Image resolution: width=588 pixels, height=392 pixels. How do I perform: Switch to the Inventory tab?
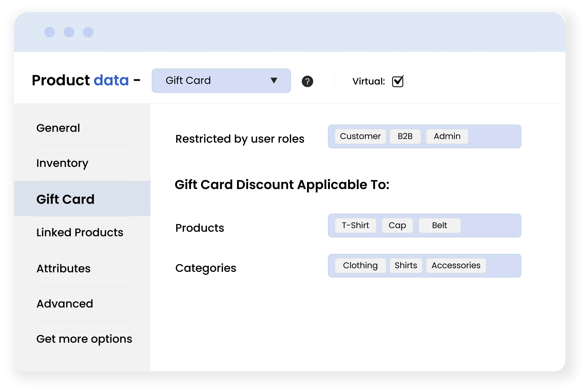[x=62, y=163]
